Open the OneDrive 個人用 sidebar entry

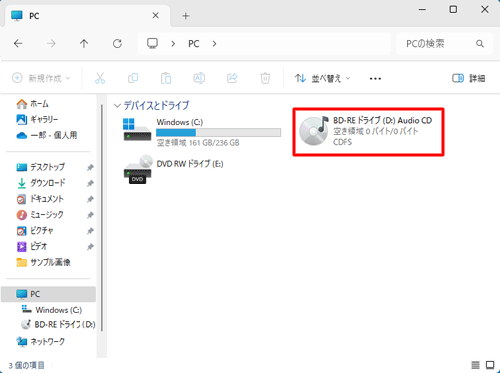(47, 135)
